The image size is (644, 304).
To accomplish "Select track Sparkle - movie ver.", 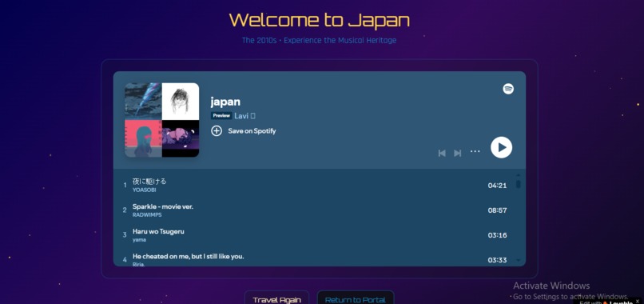I will 163,206.
